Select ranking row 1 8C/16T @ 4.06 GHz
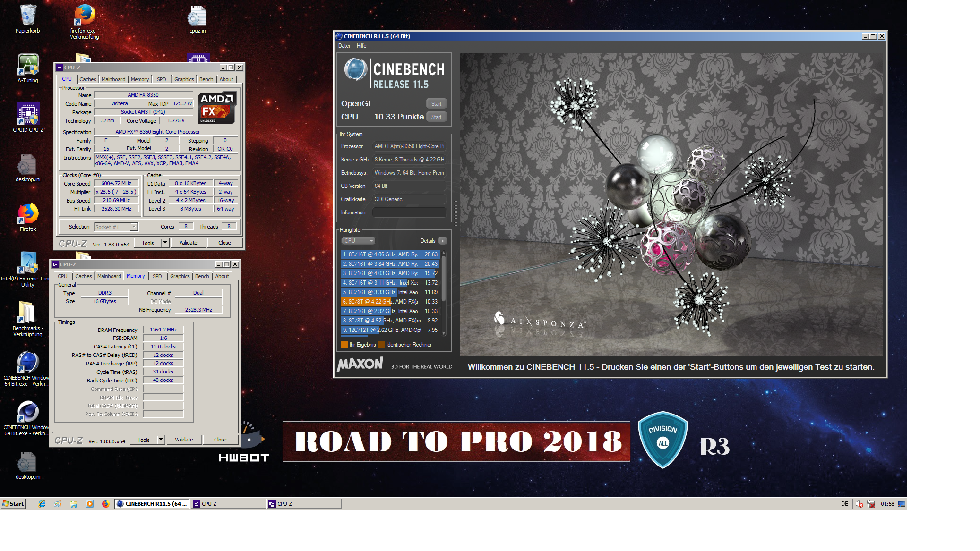Screen dimensions: 980x551 (390, 254)
